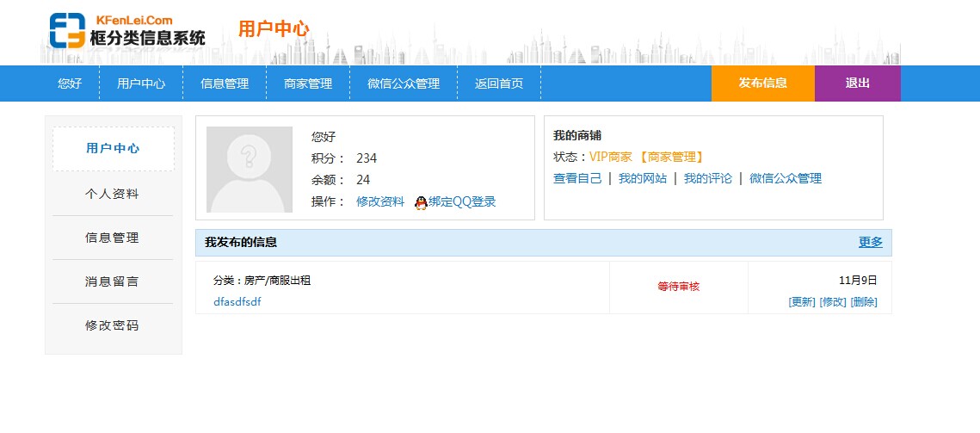
Task: Click the KFenLei.Com site logo
Action: click(127, 30)
